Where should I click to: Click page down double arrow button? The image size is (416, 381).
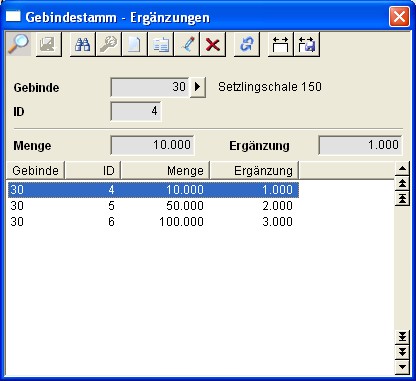pyautogui.click(x=402, y=352)
